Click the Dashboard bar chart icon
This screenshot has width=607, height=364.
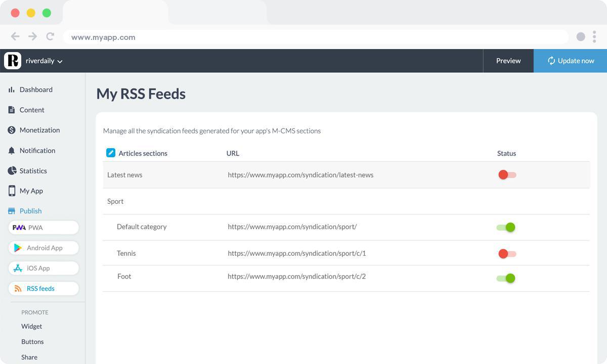point(12,89)
